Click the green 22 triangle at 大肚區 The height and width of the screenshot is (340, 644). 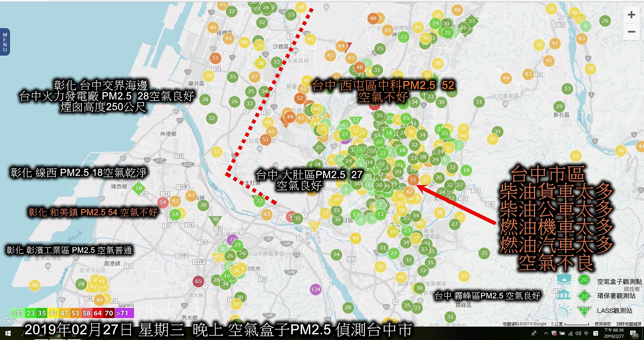coord(259,201)
